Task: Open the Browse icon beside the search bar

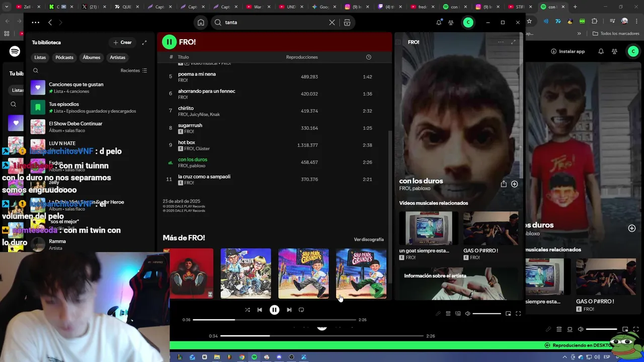Action: 347,22
